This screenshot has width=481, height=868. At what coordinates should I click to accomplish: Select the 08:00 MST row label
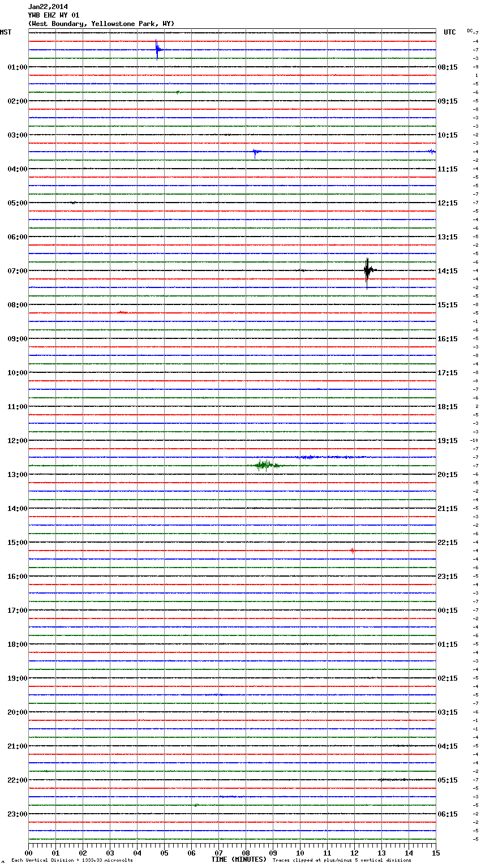(17, 305)
